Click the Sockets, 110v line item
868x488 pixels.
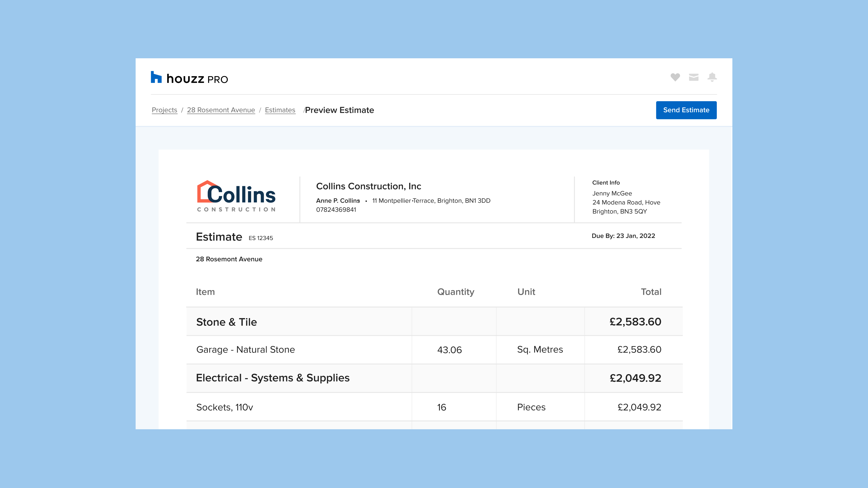click(224, 407)
